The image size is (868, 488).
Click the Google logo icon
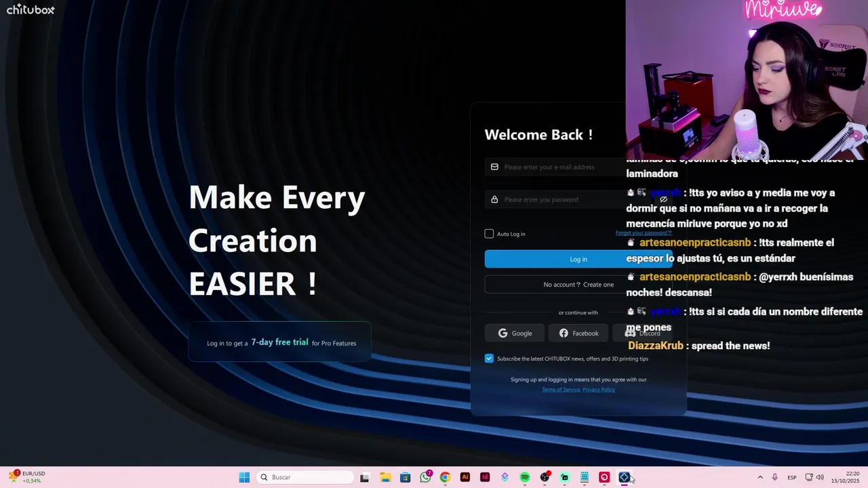pos(503,333)
